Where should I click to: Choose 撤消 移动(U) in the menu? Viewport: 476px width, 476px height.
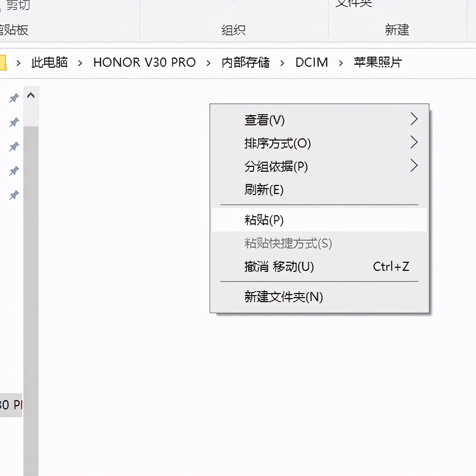tap(319, 266)
